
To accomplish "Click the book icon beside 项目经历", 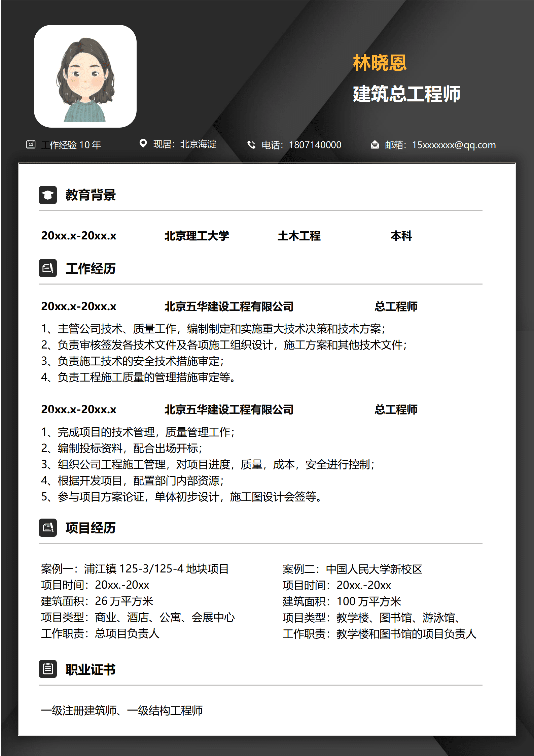I will [48, 527].
